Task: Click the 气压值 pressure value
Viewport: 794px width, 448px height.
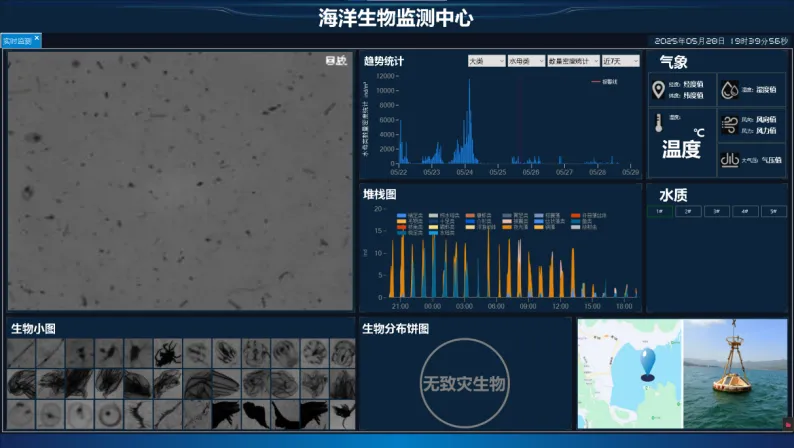Action: [x=772, y=160]
